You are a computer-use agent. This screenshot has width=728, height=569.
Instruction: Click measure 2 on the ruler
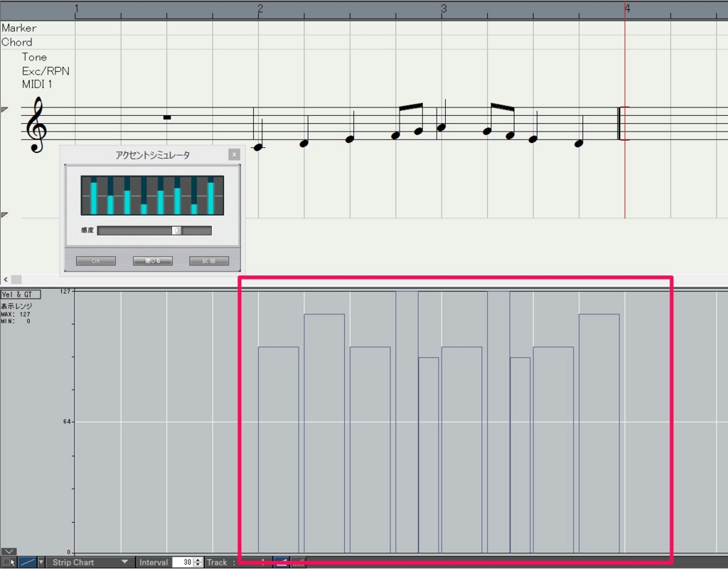coord(260,9)
